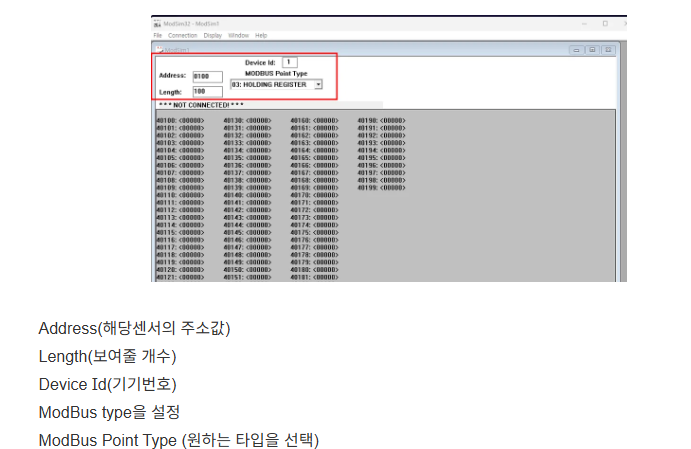Select register 40151 value
Image resolution: width=691 pixels, height=449 pixels.
pos(259,277)
